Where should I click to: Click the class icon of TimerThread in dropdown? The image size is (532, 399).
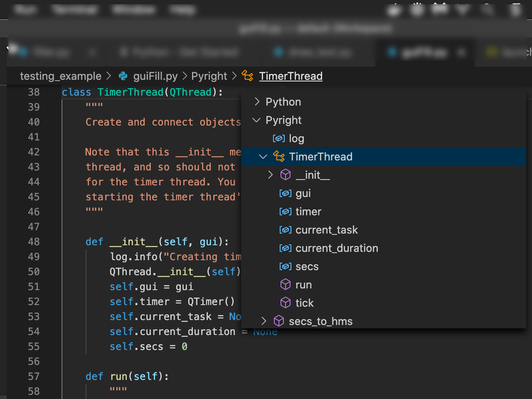(279, 157)
